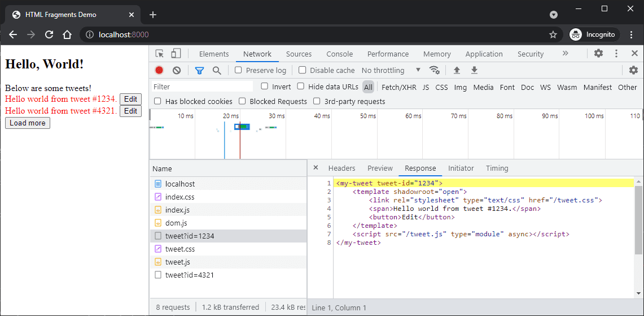Image resolution: width=644 pixels, height=316 pixels.
Task: Switch to the Elements tab
Action: [214, 54]
